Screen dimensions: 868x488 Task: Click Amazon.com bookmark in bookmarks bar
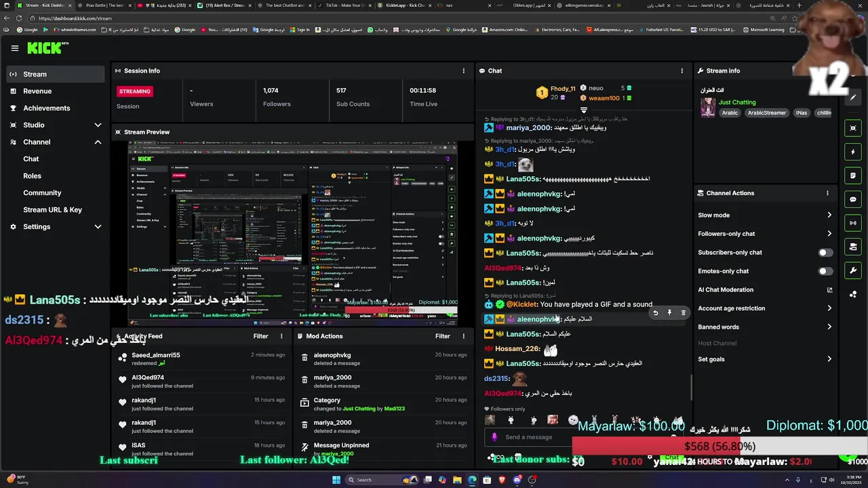pos(506,30)
